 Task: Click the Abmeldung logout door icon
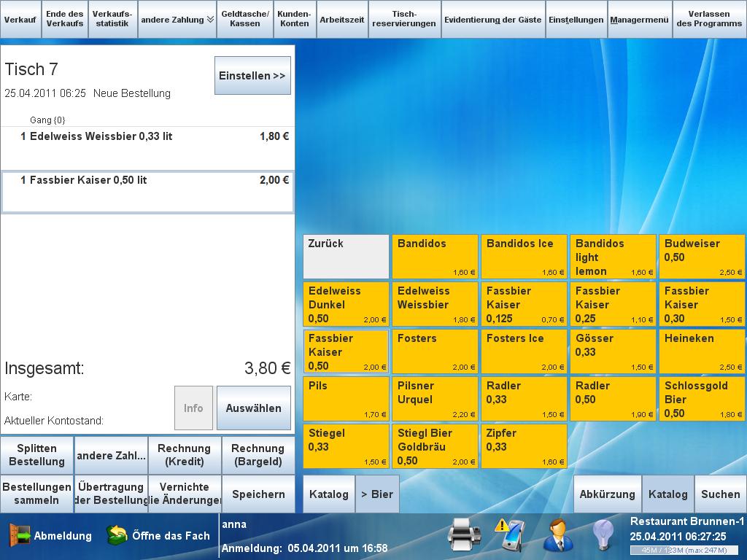coord(19,535)
